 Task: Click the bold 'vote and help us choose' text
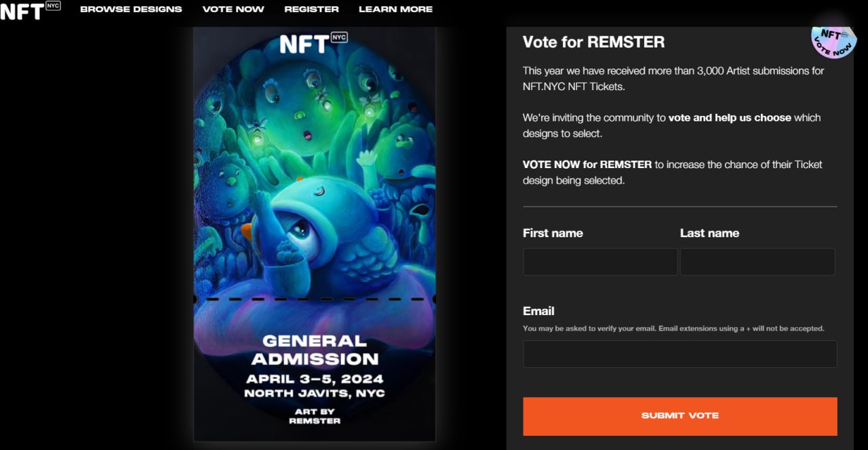coord(730,118)
